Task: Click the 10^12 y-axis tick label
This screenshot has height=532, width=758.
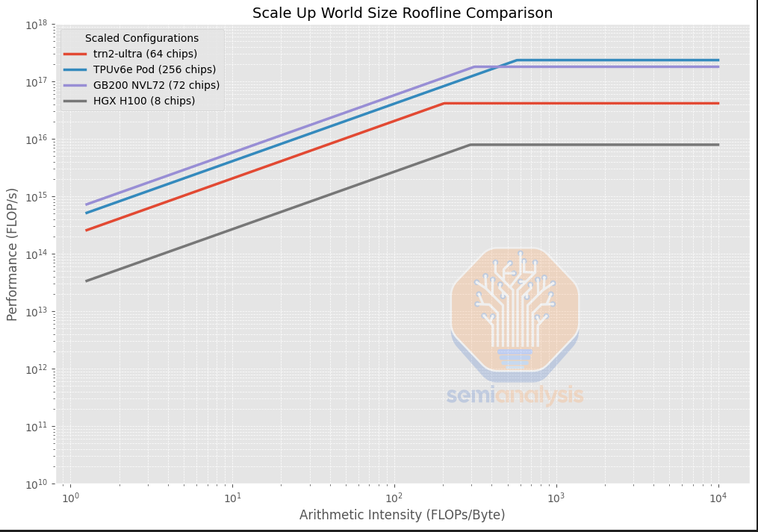Action: click(x=37, y=369)
